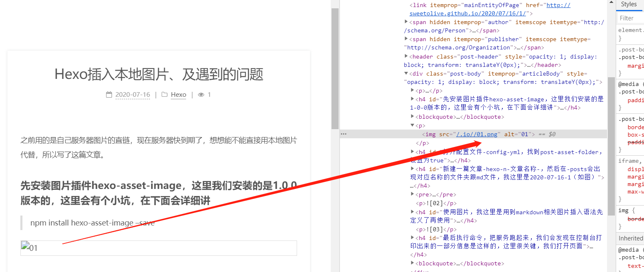Click the three-dot ellipsis beside the img row
644x272 pixels.
click(344, 134)
